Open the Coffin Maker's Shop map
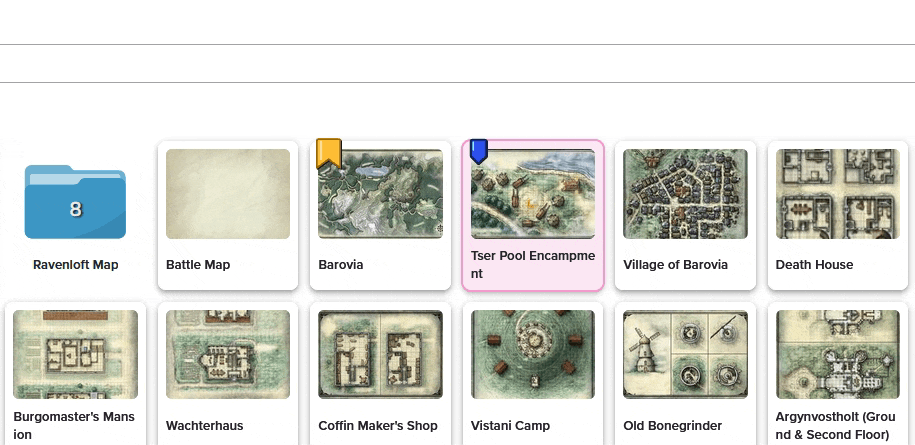Screen dimensions: 915x445 pyautogui.click(x=380, y=354)
